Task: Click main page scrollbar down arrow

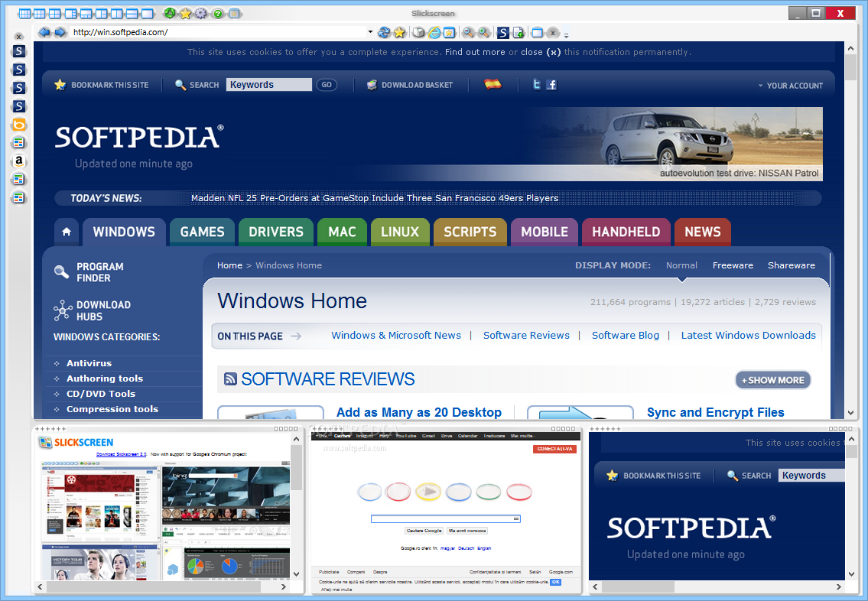Action: pos(851,413)
